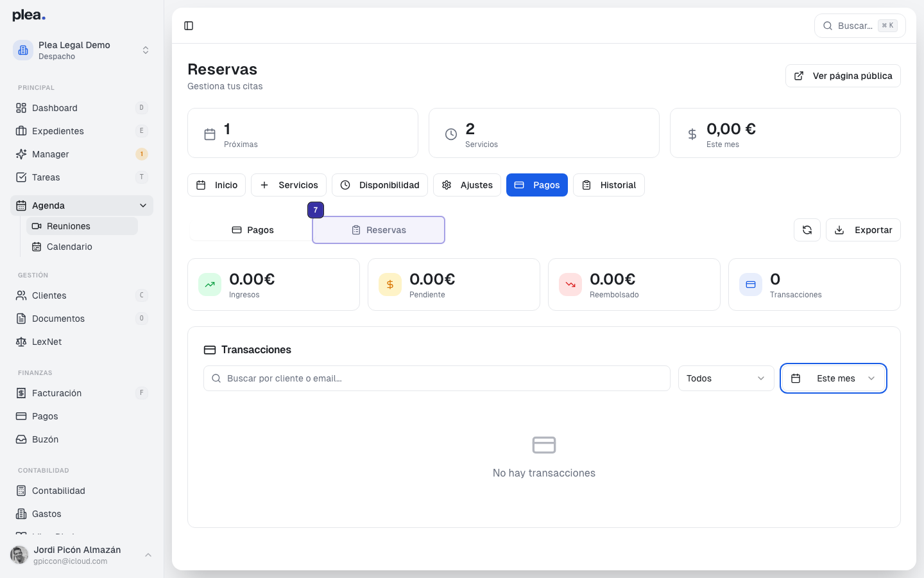924x578 pixels.
Task: Click the red Reembolsado trend icon
Action: click(570, 285)
